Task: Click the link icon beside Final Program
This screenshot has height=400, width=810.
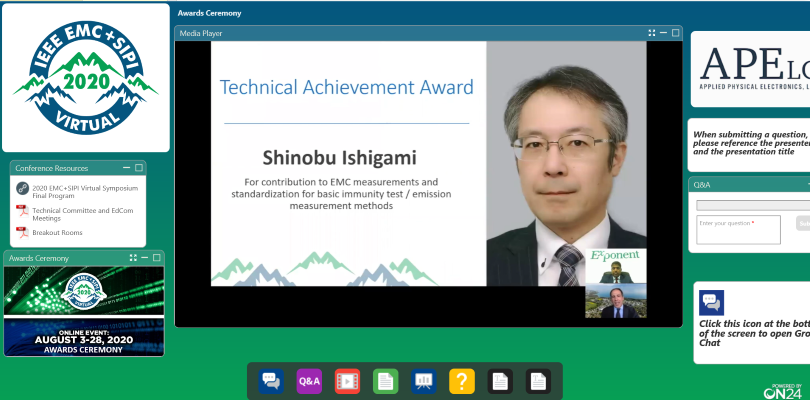Action: pyautogui.click(x=22, y=188)
